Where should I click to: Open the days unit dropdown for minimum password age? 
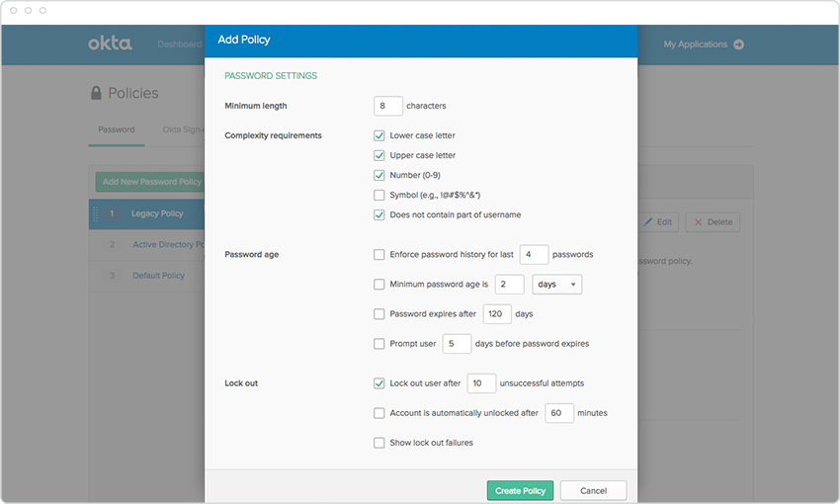click(557, 285)
